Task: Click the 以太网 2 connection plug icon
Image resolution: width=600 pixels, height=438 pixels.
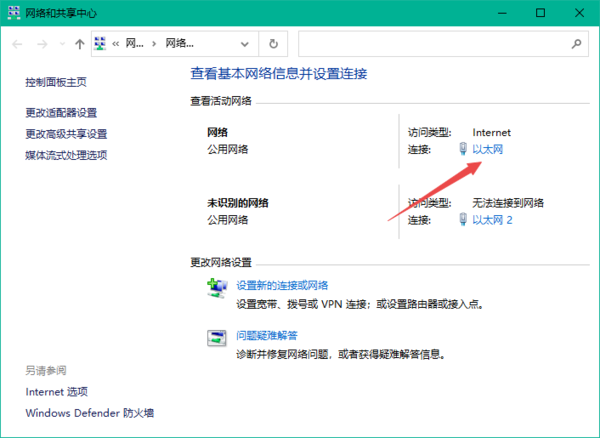Action: [462, 220]
